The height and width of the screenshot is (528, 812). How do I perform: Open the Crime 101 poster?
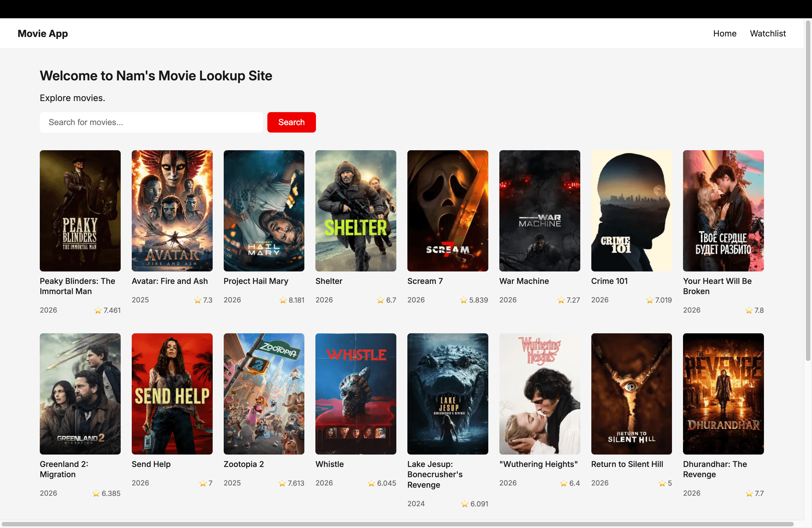pyautogui.click(x=631, y=210)
